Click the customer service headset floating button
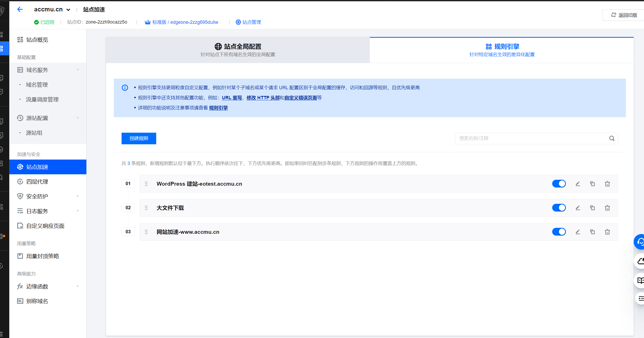 (639, 242)
